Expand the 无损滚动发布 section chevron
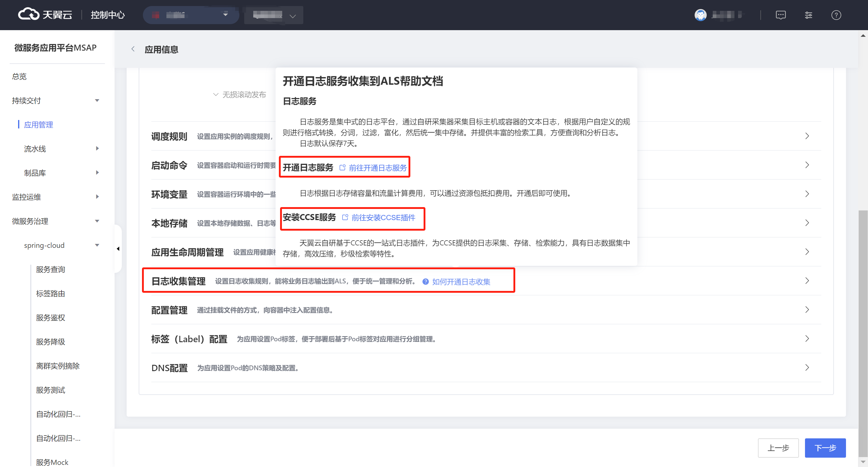This screenshot has width=868, height=467. (x=216, y=95)
